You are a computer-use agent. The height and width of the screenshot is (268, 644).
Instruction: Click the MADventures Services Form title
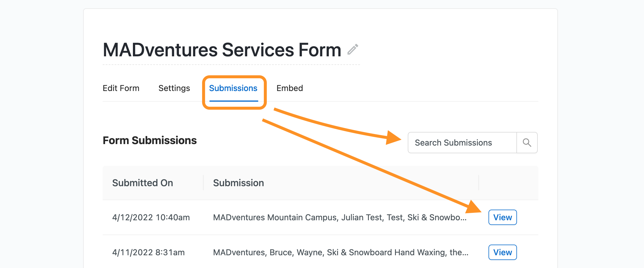[x=222, y=50]
